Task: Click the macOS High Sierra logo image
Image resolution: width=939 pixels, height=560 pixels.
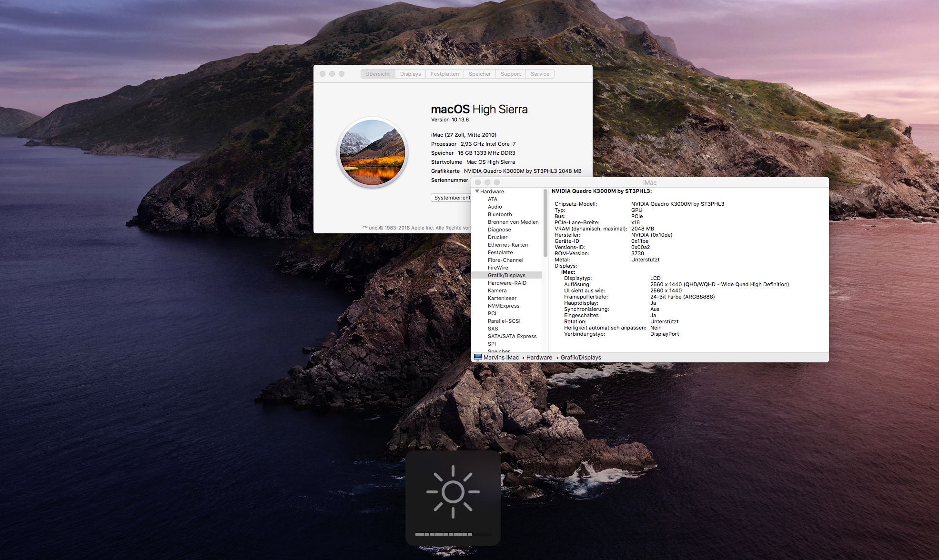Action: 372,152
